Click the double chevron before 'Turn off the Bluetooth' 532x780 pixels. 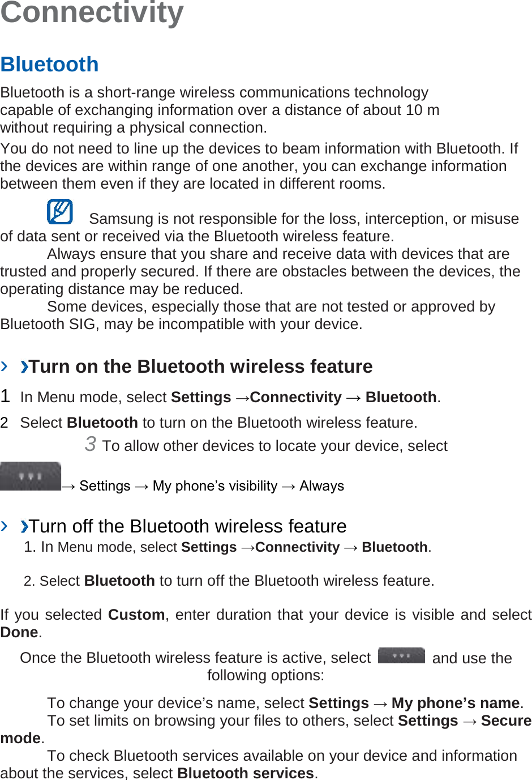(x=24, y=527)
